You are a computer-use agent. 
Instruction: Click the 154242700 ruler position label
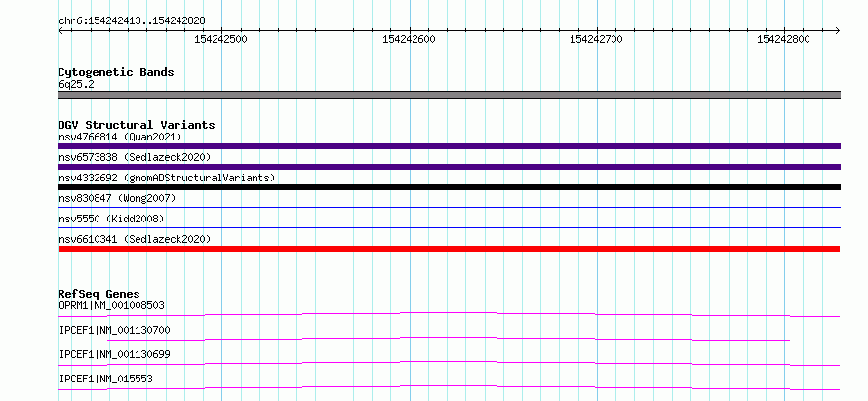click(x=596, y=39)
